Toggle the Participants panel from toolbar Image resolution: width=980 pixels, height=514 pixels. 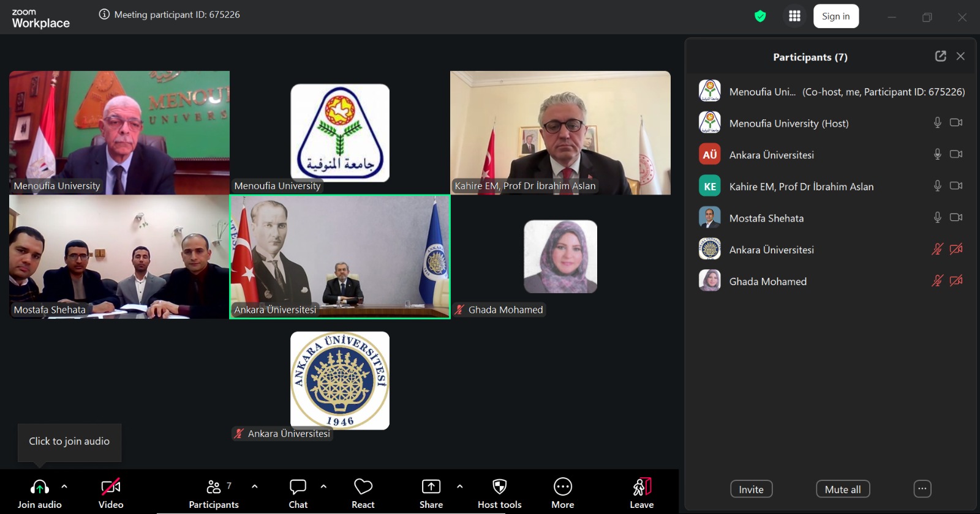213,487
